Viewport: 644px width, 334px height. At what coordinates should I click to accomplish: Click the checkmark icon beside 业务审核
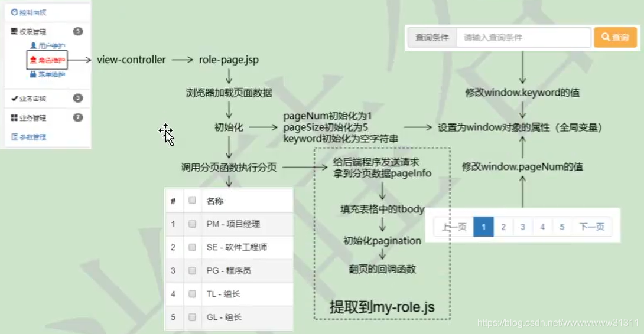click(14, 99)
